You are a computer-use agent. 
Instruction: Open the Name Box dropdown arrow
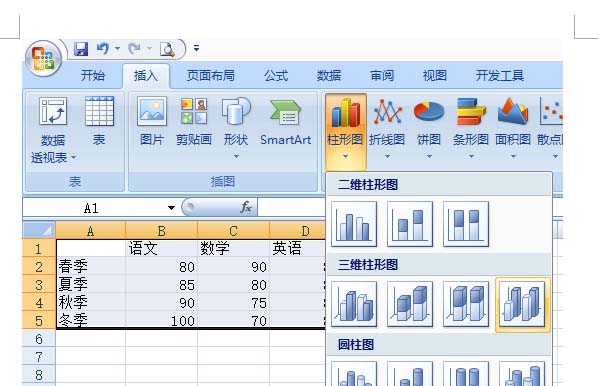(171, 208)
